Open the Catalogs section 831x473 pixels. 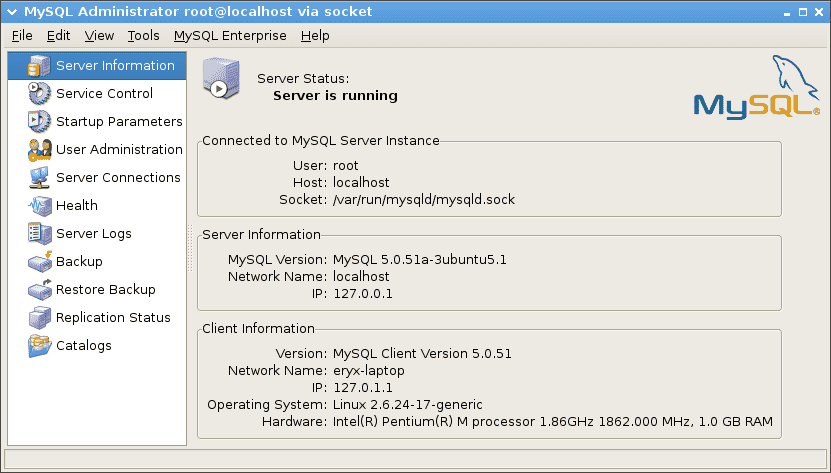tap(97, 346)
